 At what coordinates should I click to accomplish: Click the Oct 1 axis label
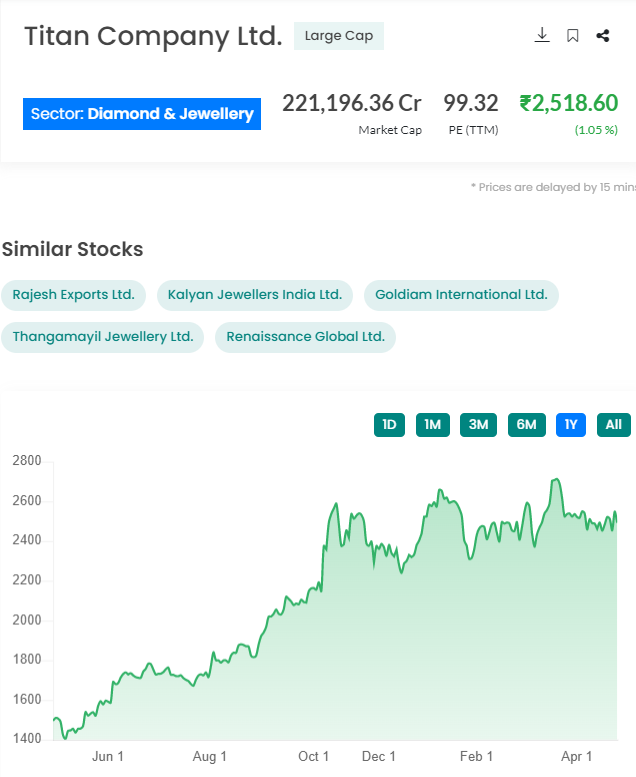coord(313,757)
